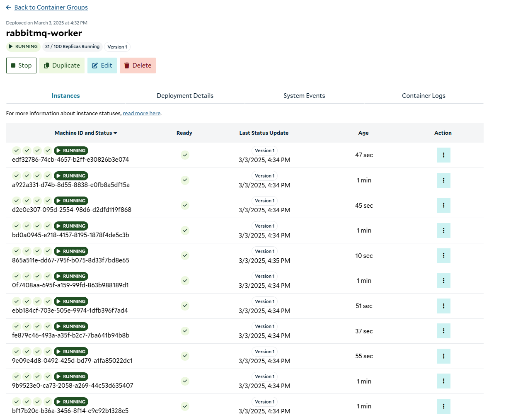Image resolution: width=506 pixels, height=420 pixels.
Task: Click the Last Status Update header
Action: tap(264, 133)
